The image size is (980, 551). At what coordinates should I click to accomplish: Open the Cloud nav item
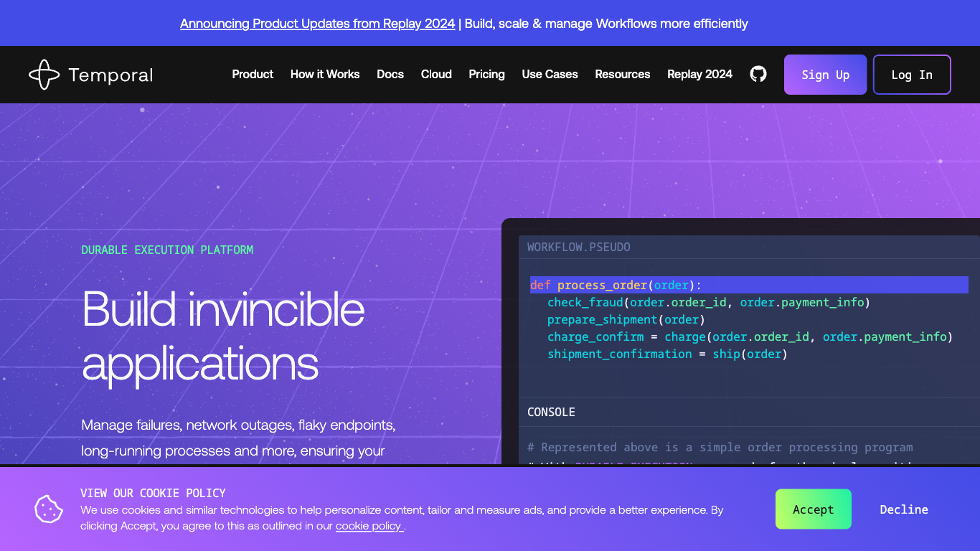click(436, 74)
